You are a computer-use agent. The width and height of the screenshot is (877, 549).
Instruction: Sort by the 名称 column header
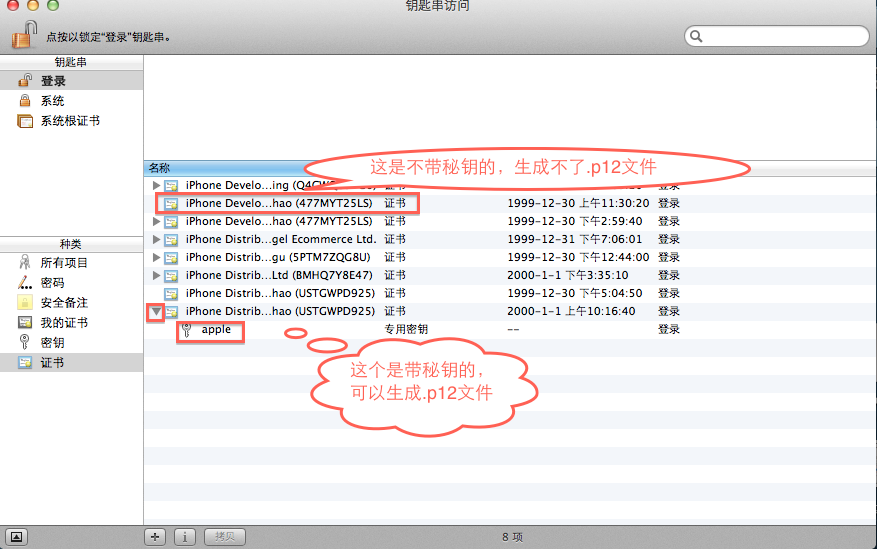click(x=159, y=168)
